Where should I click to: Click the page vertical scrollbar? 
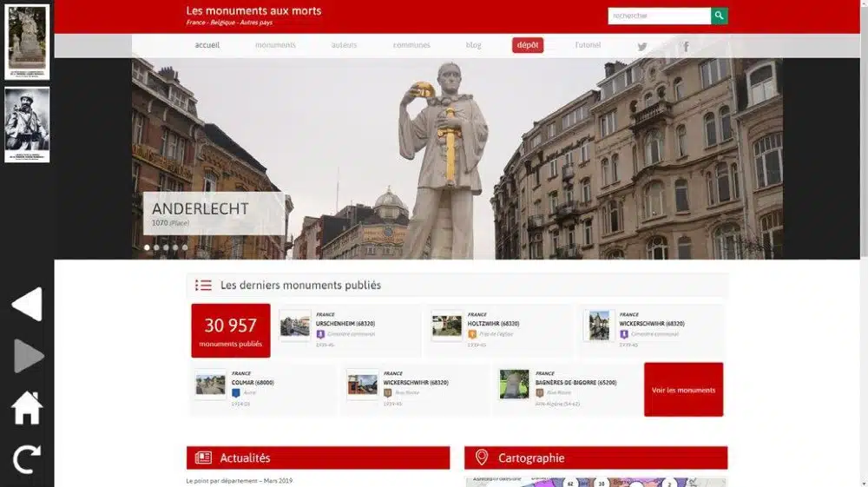tap(864, 130)
